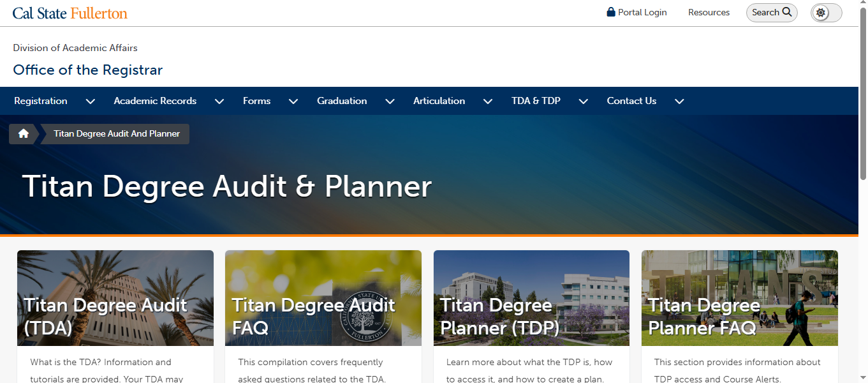Click the magnifier icon in Search button
This screenshot has width=868, height=383.
point(787,12)
